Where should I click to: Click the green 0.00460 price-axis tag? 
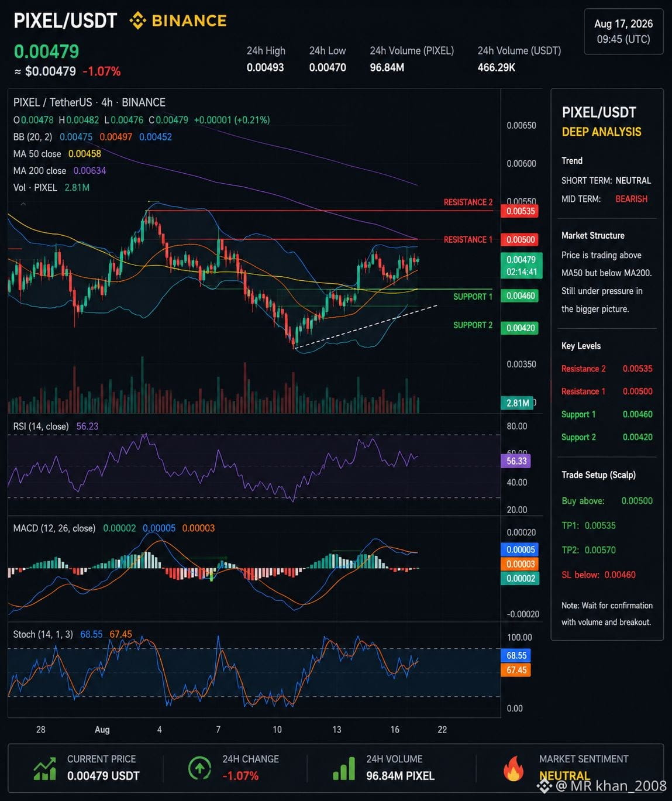pyautogui.click(x=521, y=296)
